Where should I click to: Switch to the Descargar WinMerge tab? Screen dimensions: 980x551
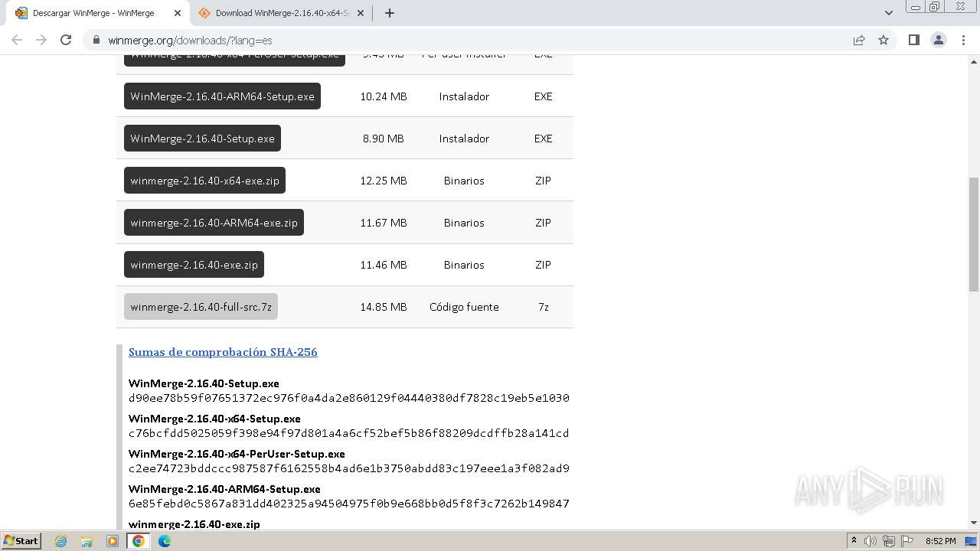tap(93, 13)
